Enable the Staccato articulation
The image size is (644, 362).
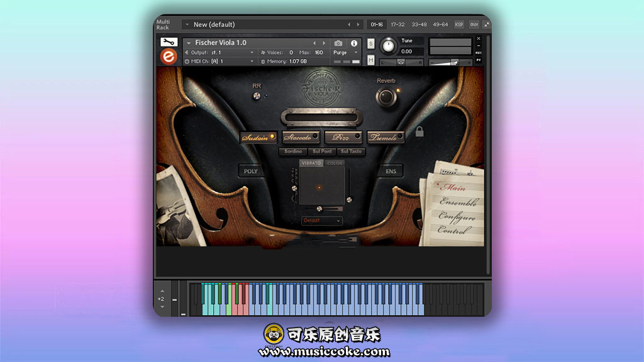[301, 138]
